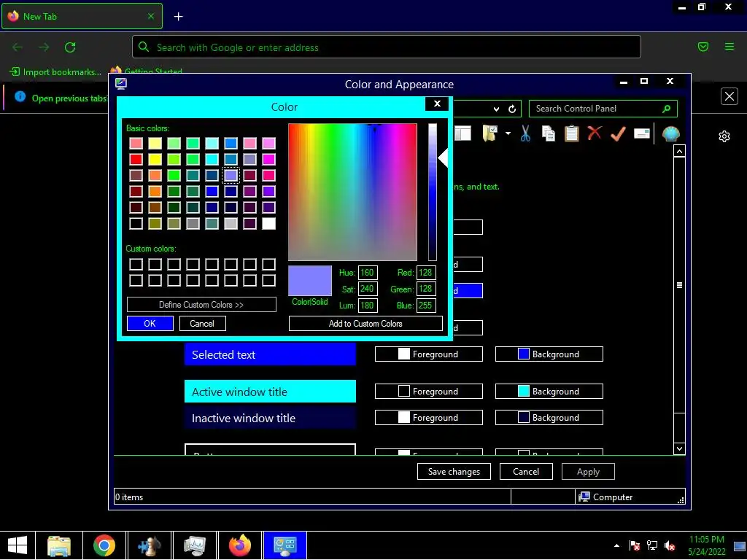Switch to Firefox in taskbar
This screenshot has height=560, width=747.
click(239, 545)
